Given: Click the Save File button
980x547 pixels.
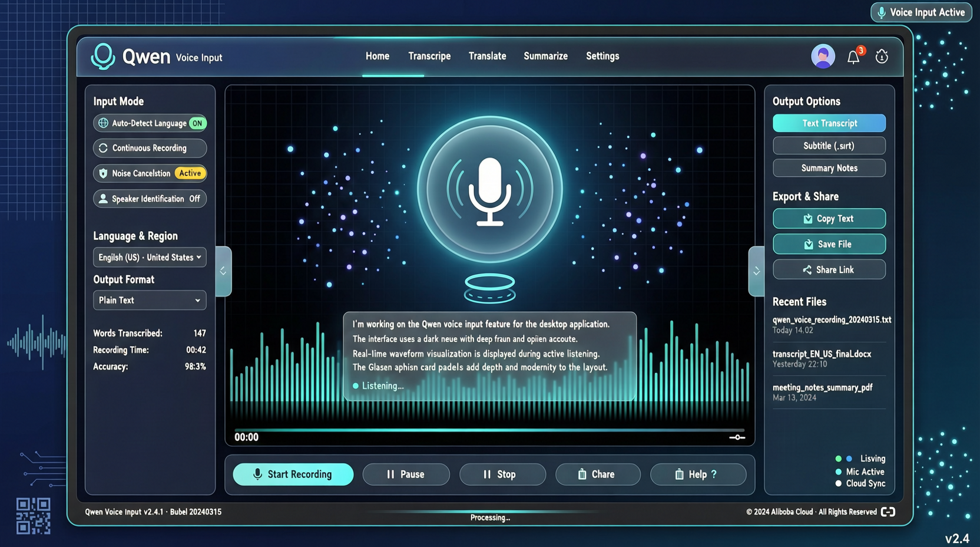Looking at the screenshot, I should [829, 244].
